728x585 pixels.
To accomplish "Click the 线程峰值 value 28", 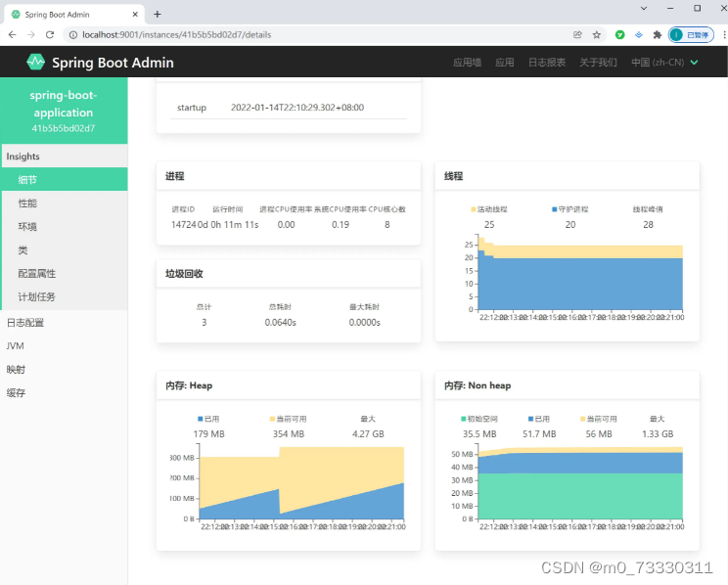I will coord(648,224).
